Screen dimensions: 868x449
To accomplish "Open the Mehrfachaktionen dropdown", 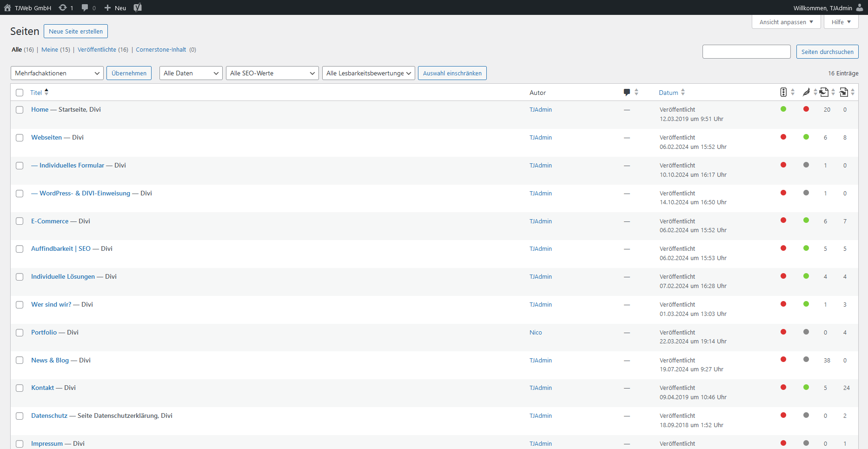I will click(57, 73).
